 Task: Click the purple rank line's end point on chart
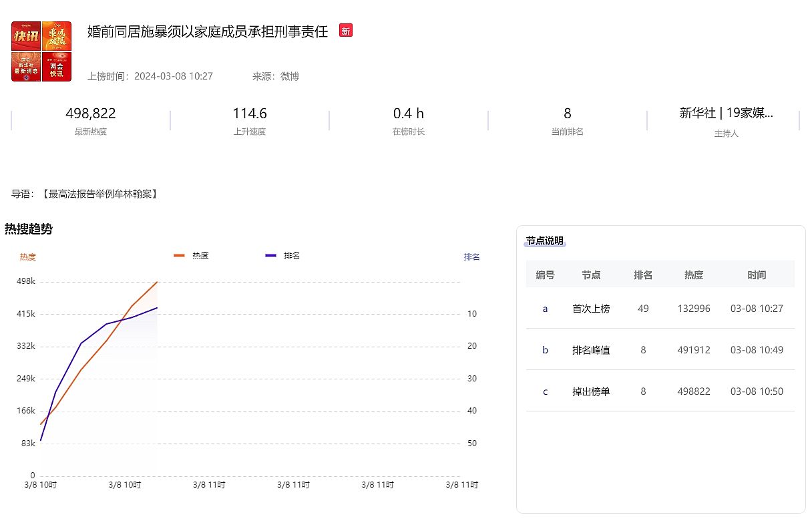157,307
